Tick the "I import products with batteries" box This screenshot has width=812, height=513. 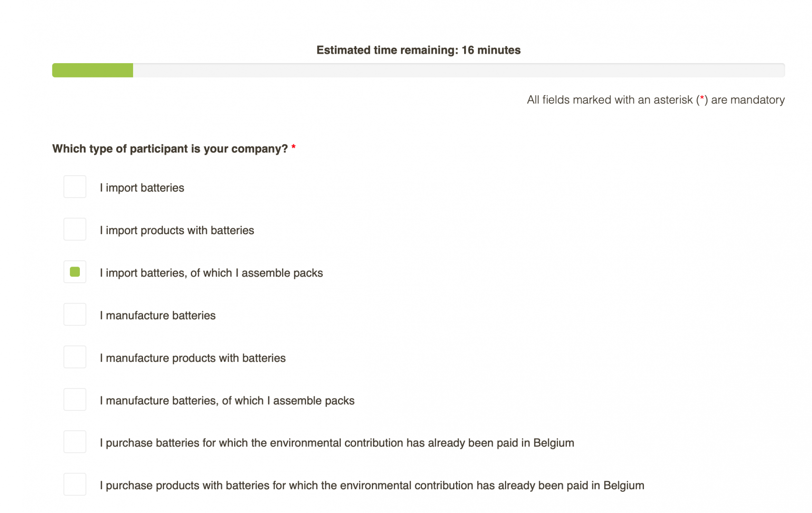(x=75, y=229)
